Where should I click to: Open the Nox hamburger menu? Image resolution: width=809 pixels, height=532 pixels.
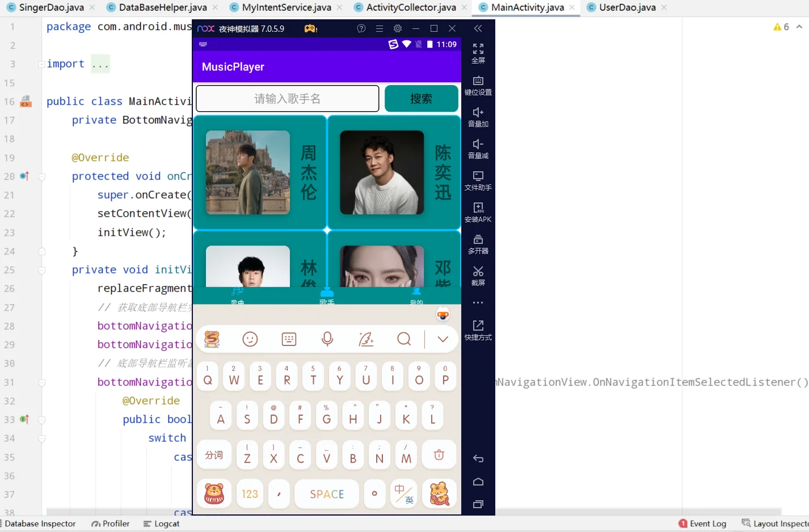pos(380,28)
